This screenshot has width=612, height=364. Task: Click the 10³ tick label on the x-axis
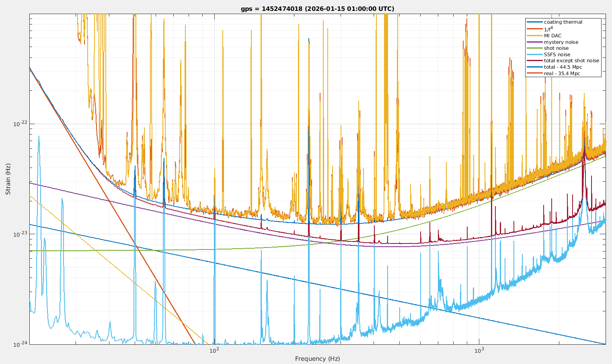coord(479,350)
